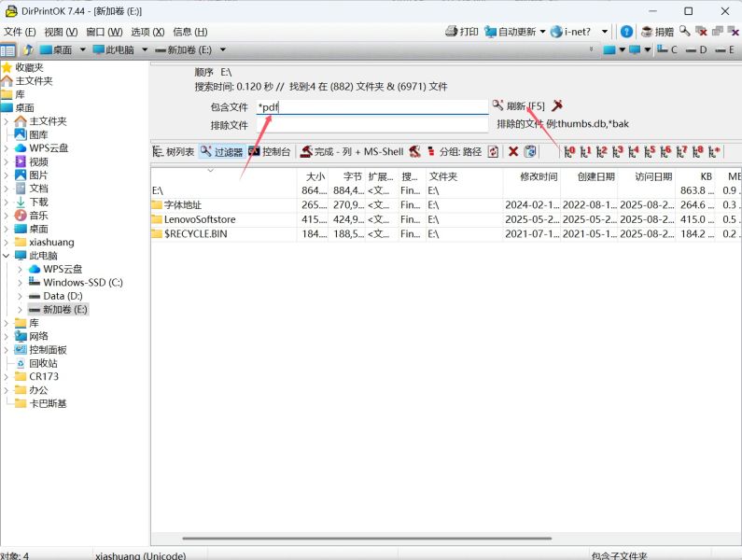Toggle the 控制台 console button
Image resolution: width=742 pixels, height=560 pixels.
pos(269,151)
